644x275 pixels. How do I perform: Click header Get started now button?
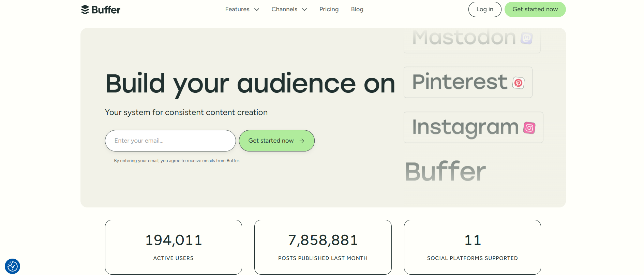[535, 9]
